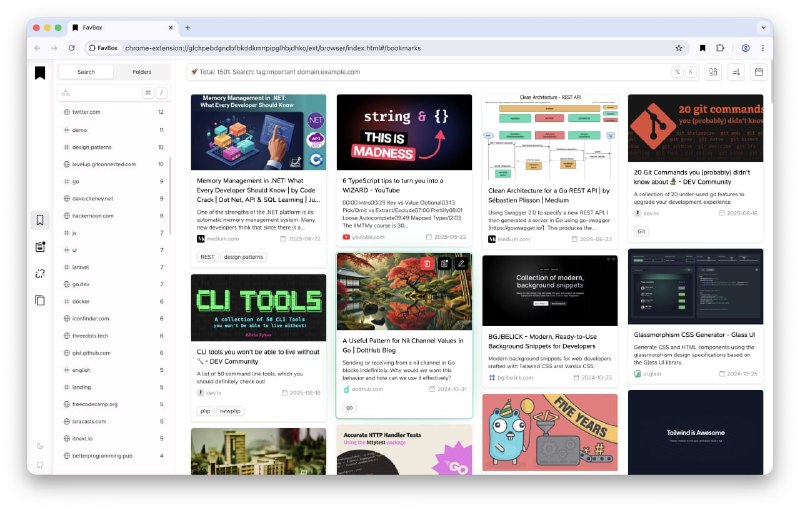
Task: Open the health check icon in sidebar
Action: click(40, 274)
